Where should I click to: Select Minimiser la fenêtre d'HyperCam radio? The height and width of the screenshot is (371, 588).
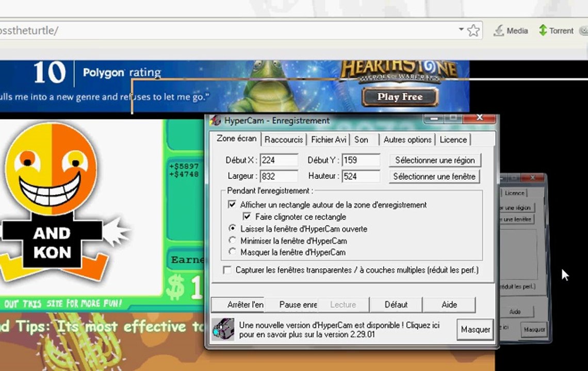click(x=233, y=240)
